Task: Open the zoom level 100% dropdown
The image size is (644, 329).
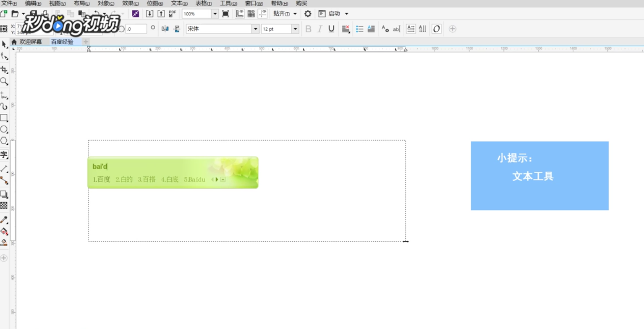Action: tap(215, 13)
